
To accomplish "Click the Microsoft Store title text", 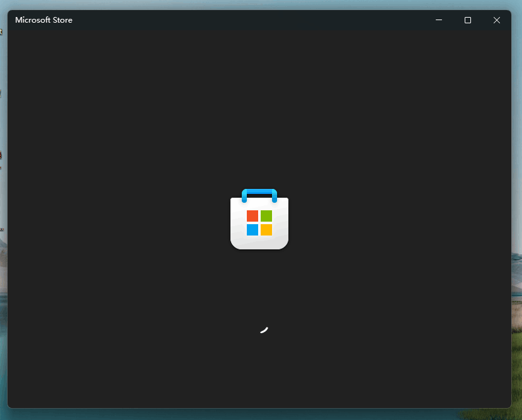I will 43,20.
